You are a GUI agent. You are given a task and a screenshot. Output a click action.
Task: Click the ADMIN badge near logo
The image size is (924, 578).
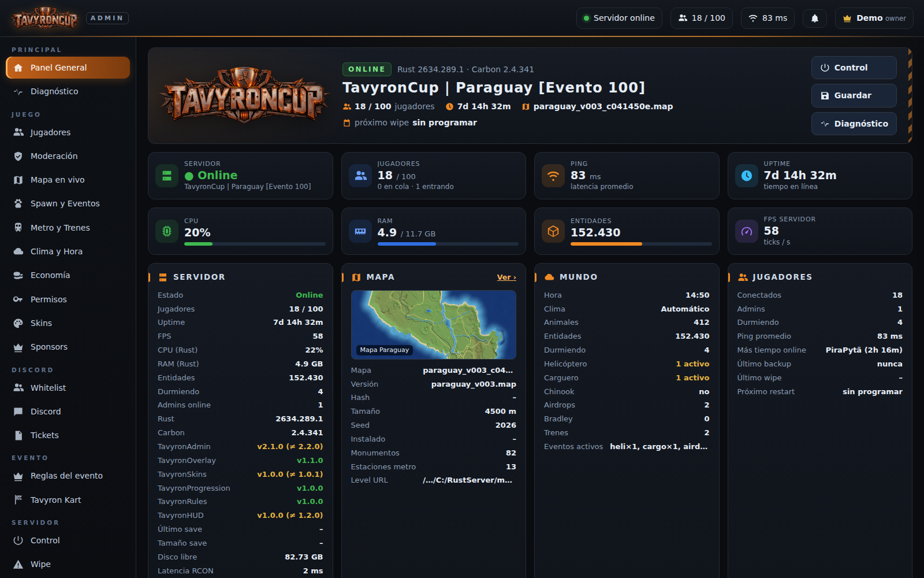tap(107, 18)
